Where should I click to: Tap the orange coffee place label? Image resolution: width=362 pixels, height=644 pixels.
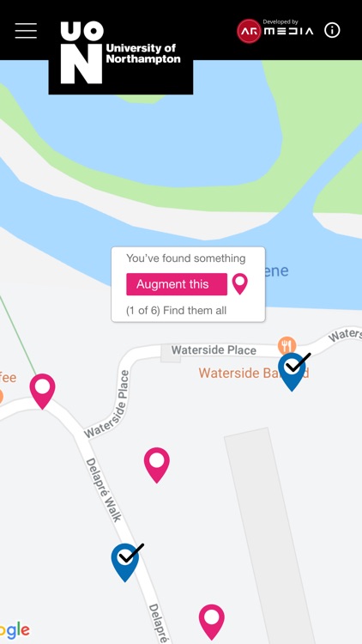click(x=9, y=378)
